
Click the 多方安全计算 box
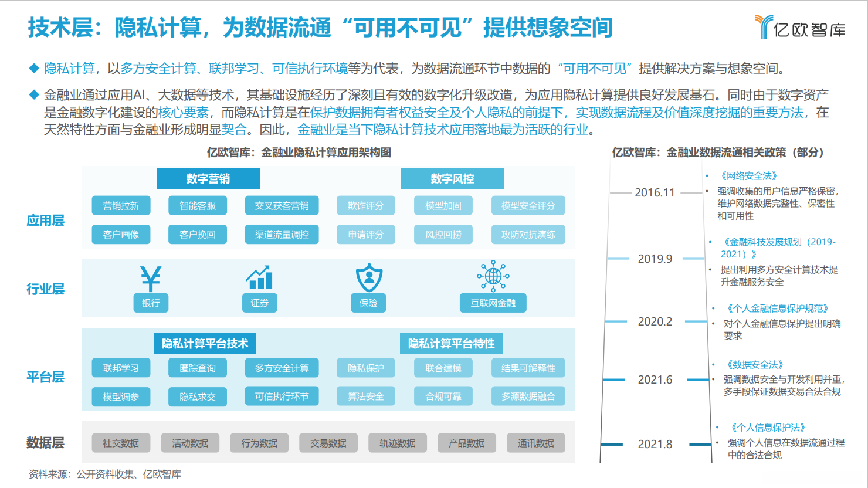pyautogui.click(x=282, y=368)
